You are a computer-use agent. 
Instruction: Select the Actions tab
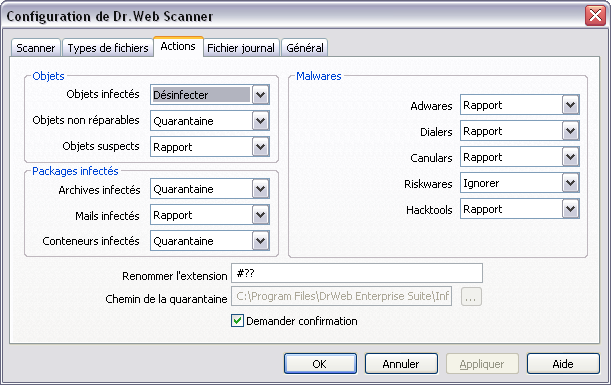tap(178, 46)
